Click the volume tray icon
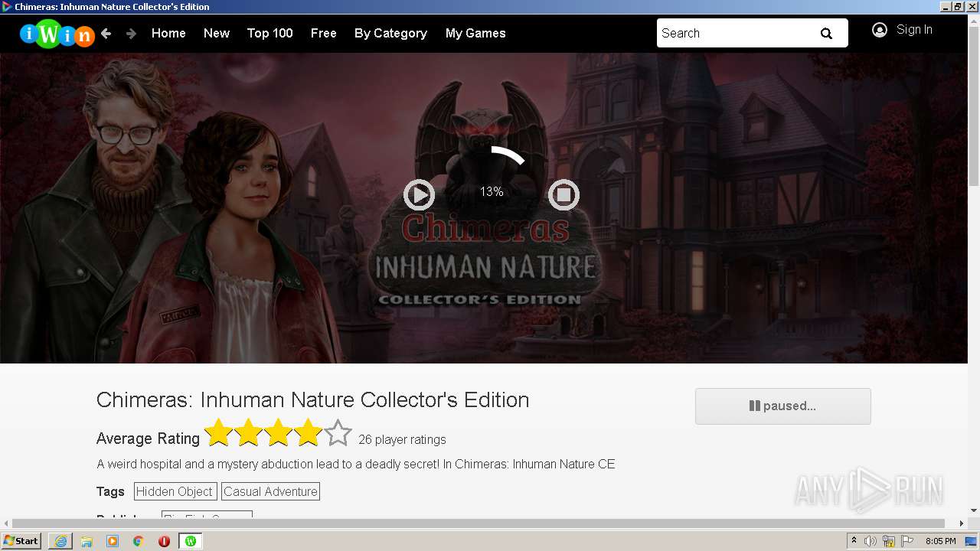The width and height of the screenshot is (980, 551). 871,541
